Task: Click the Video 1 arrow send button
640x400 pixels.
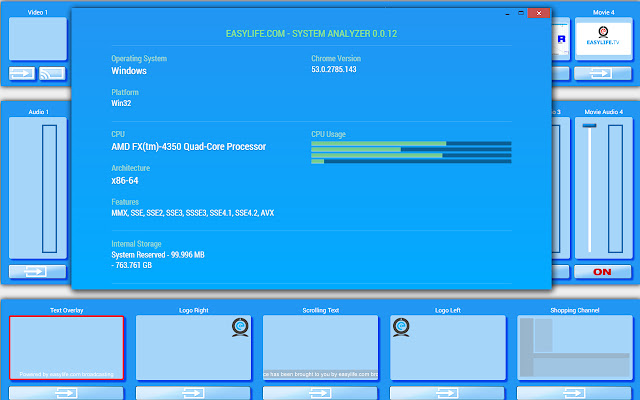Action: 22,73
